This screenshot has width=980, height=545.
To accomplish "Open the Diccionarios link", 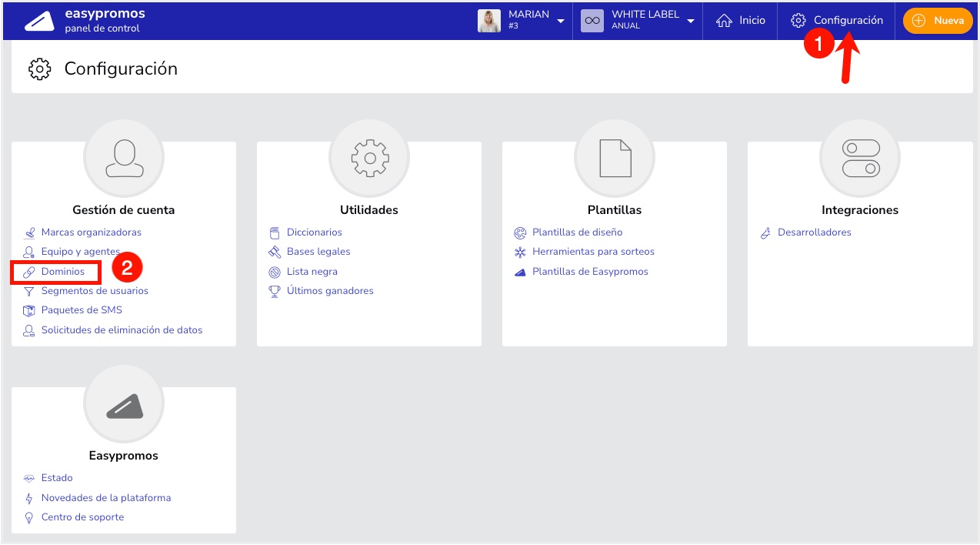I will pos(315,232).
